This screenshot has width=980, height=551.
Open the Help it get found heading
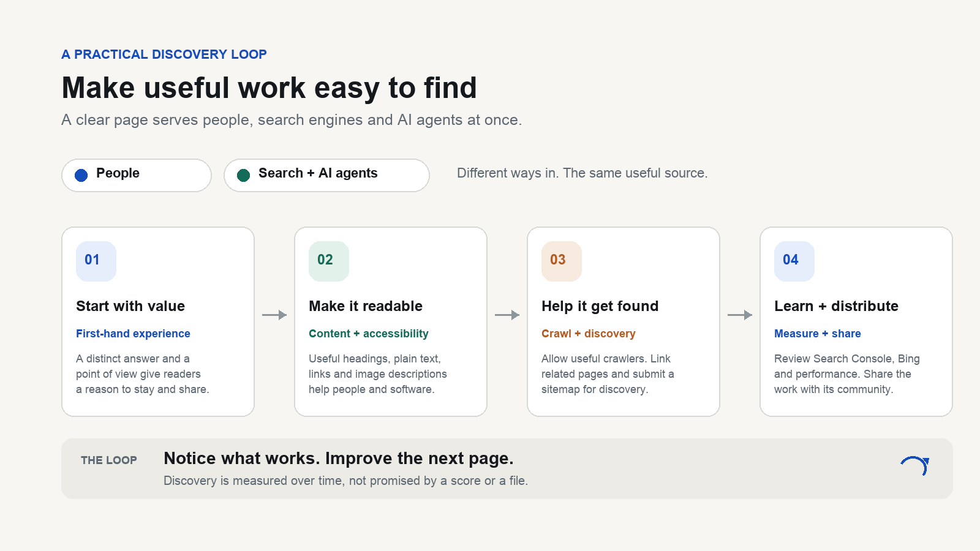click(600, 306)
